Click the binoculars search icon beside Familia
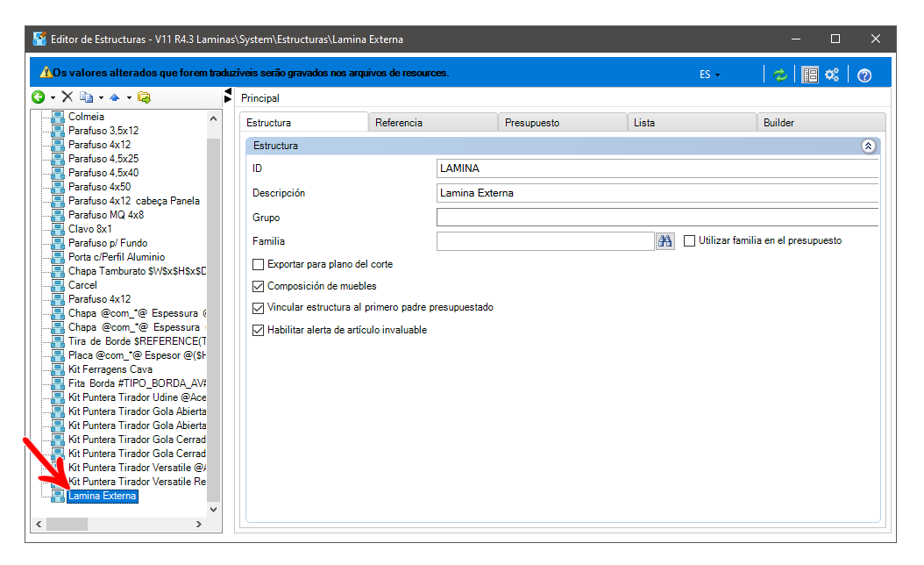The height and width of the screenshot is (565, 924). (665, 240)
